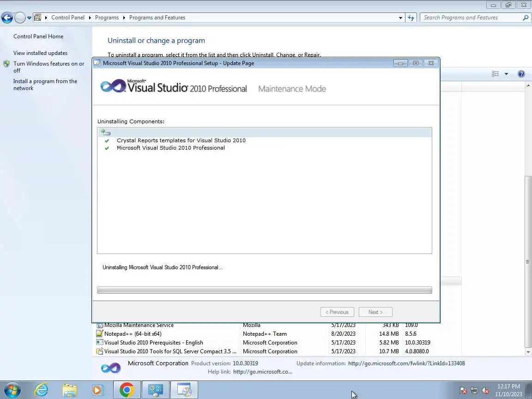532x399 pixels.
Task: Select Programs in the breadcrumb path
Action: 107,17
